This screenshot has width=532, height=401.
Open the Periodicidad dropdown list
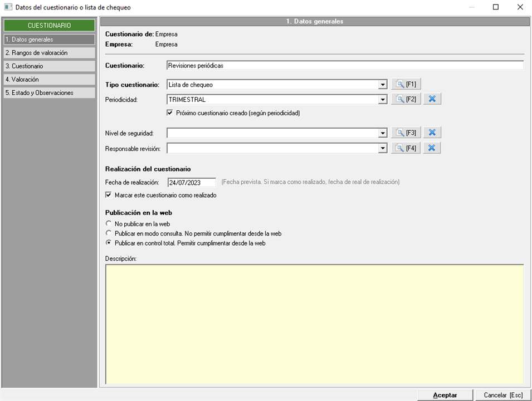tap(382, 100)
